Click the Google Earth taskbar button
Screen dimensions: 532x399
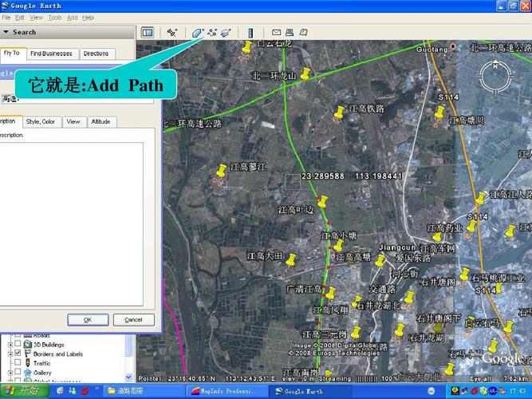[x=309, y=391]
